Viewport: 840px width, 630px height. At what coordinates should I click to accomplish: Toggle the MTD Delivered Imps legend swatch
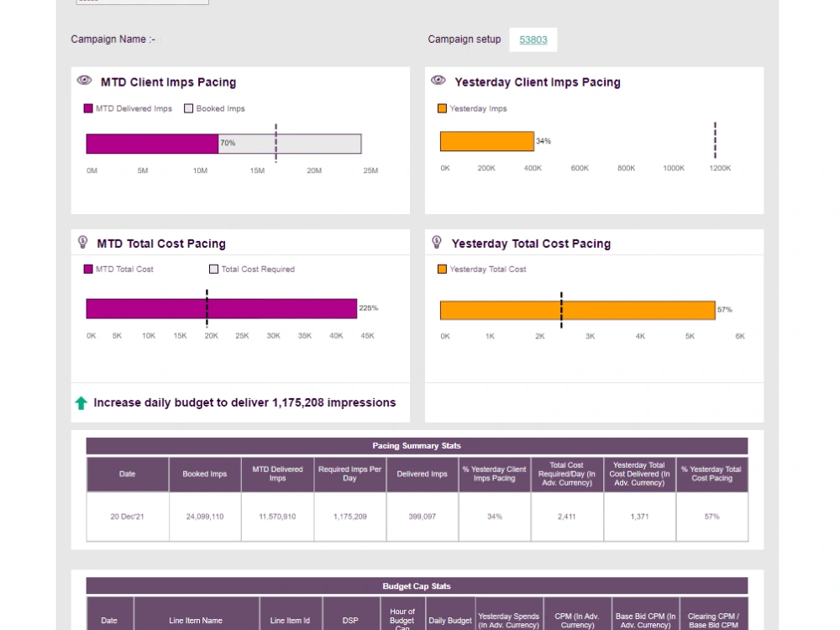click(87, 108)
